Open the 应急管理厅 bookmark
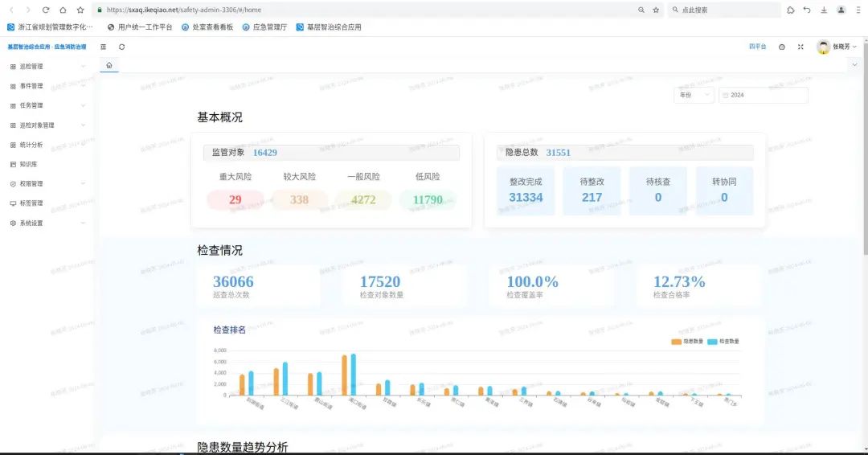Image resolution: width=868 pixels, height=455 pixels. 264,27
